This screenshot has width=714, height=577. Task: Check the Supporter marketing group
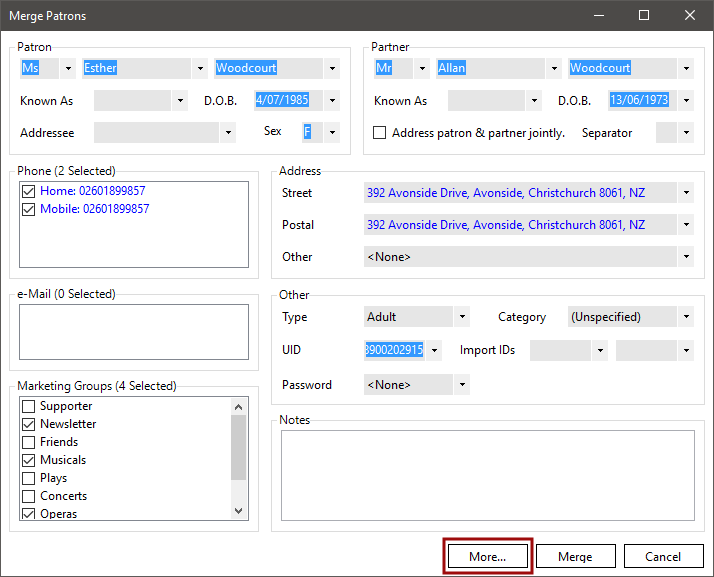click(x=29, y=406)
